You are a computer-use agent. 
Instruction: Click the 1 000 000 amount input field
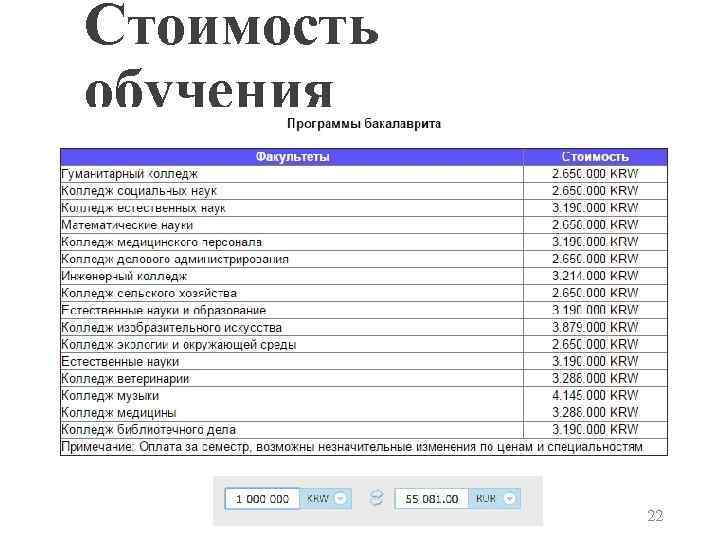262,499
